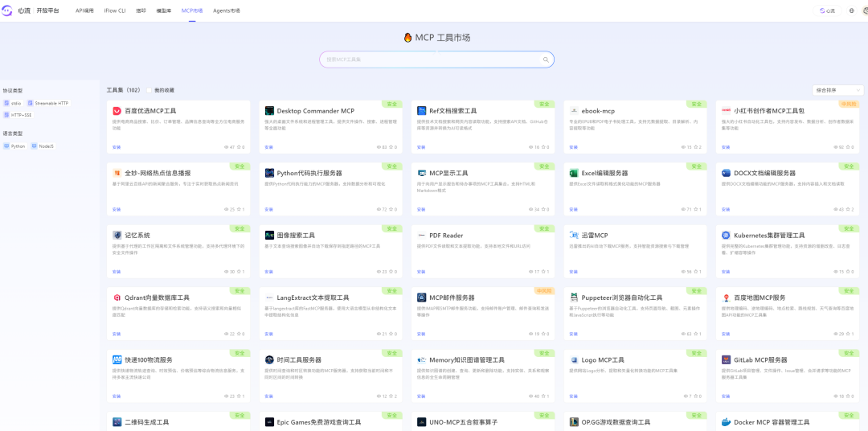The height and width of the screenshot is (431, 868).
Task: Click the 图像搜索工具 card icon
Action: click(x=269, y=235)
